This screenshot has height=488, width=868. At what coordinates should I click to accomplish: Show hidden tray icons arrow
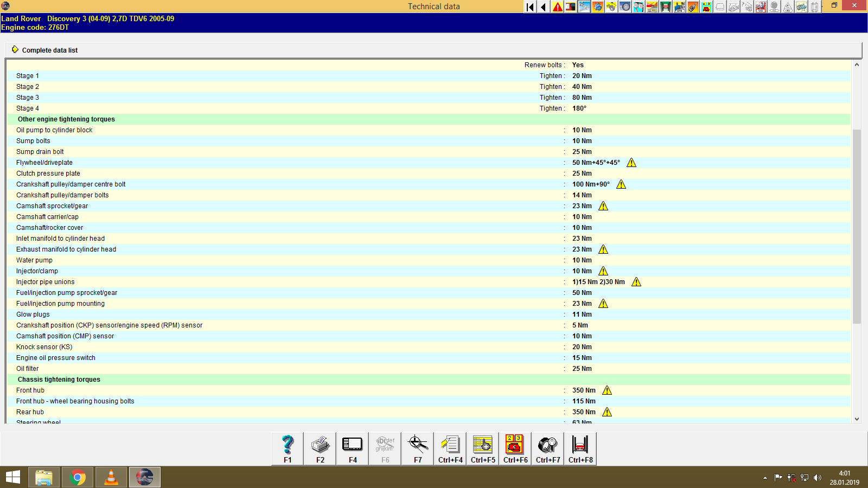click(765, 478)
